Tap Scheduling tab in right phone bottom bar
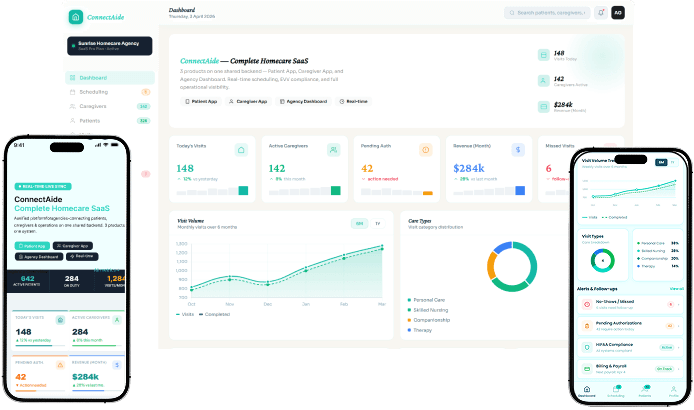Image resolution: width=694 pixels, height=410 pixels. (616, 391)
